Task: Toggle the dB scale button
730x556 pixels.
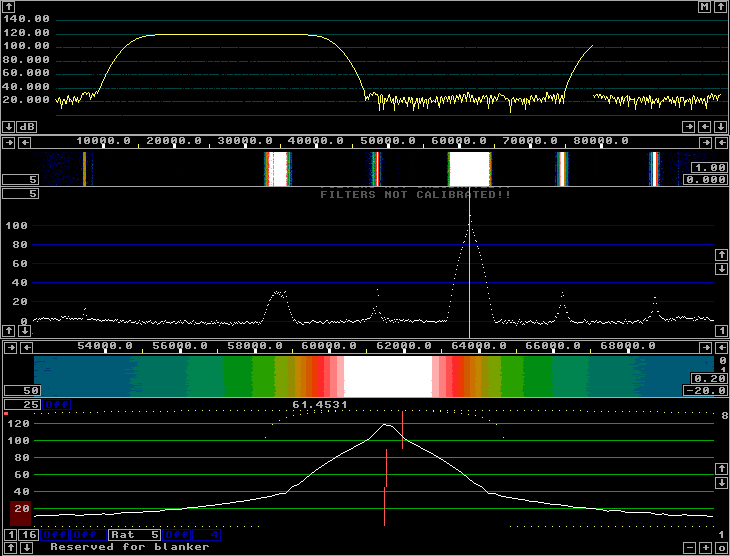Action: (x=27, y=126)
